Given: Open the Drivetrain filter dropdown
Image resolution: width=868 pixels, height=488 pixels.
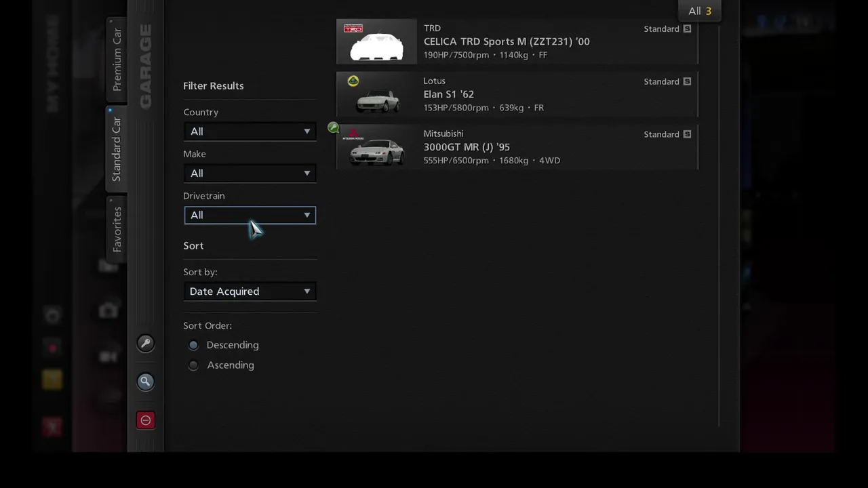Looking at the screenshot, I should pos(250,216).
